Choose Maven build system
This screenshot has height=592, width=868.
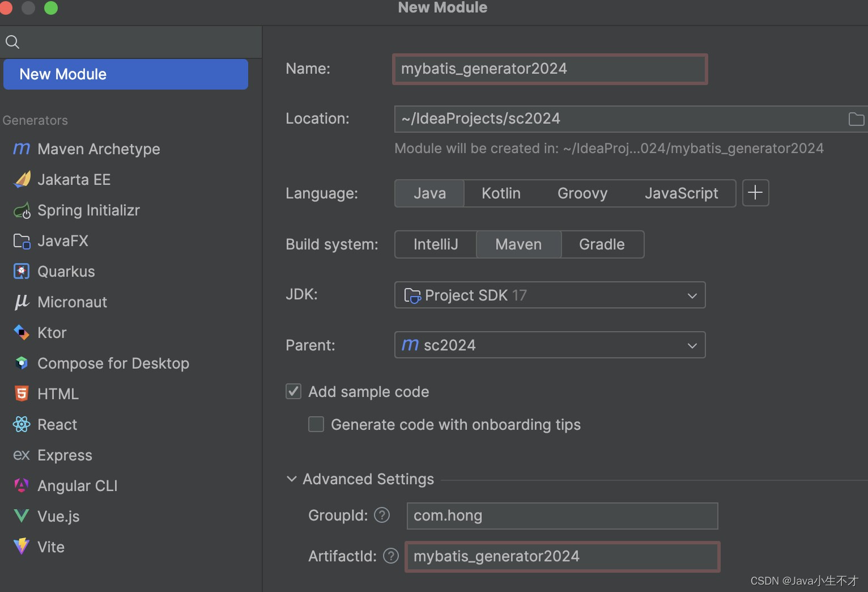[518, 244]
